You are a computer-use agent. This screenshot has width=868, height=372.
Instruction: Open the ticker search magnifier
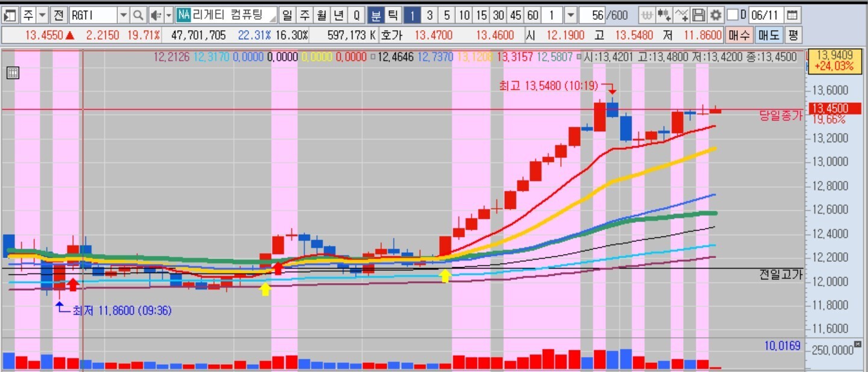pos(139,14)
